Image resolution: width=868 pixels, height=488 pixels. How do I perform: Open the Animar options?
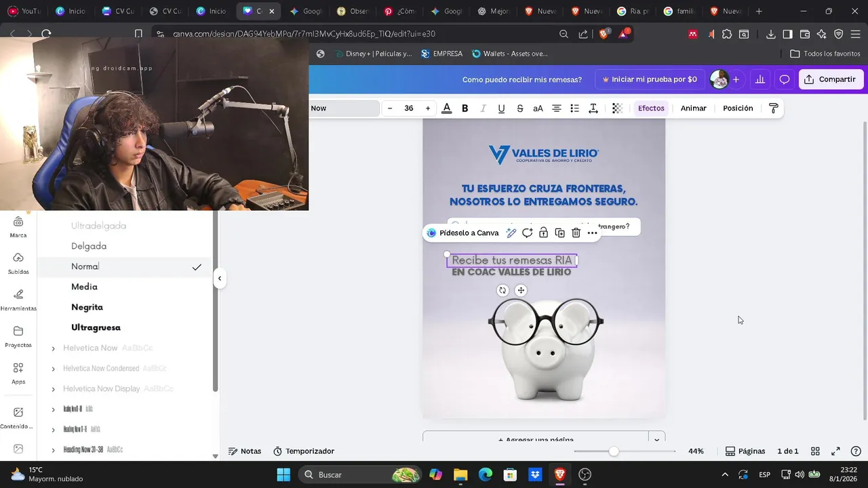click(x=693, y=108)
